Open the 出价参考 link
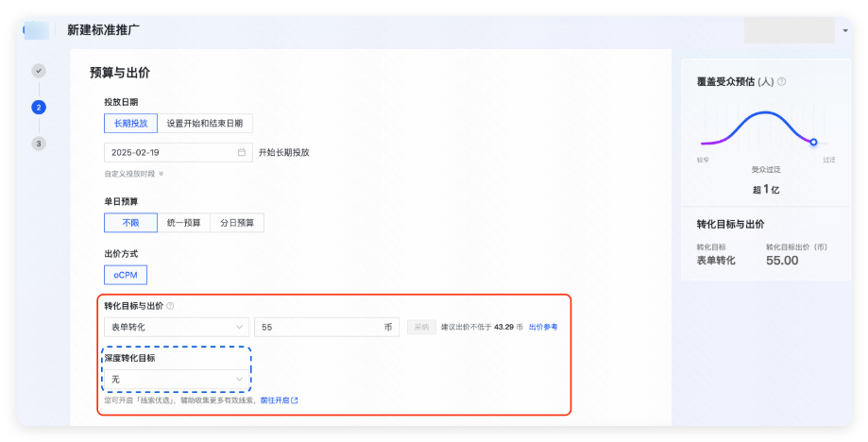Screen dimensions: 868x442 point(543,327)
